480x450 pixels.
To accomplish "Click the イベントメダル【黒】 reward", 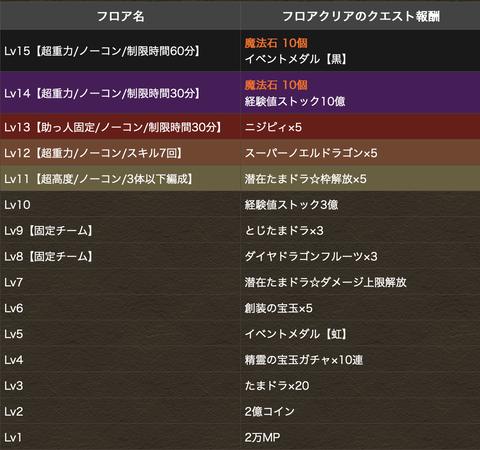I will (x=296, y=59).
